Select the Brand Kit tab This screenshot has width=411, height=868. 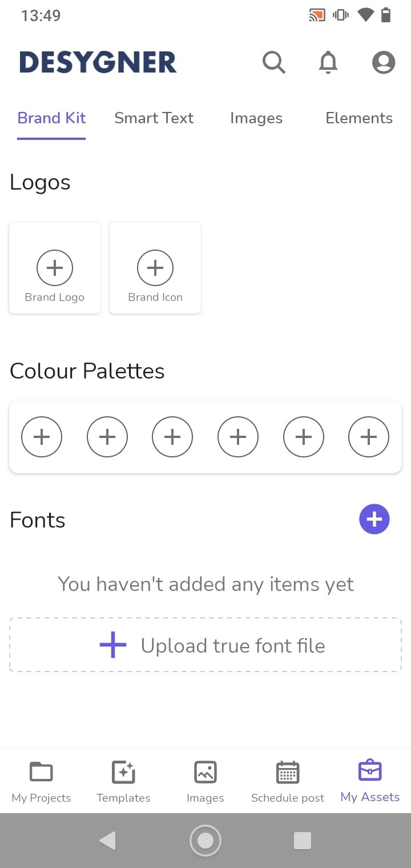click(x=51, y=118)
